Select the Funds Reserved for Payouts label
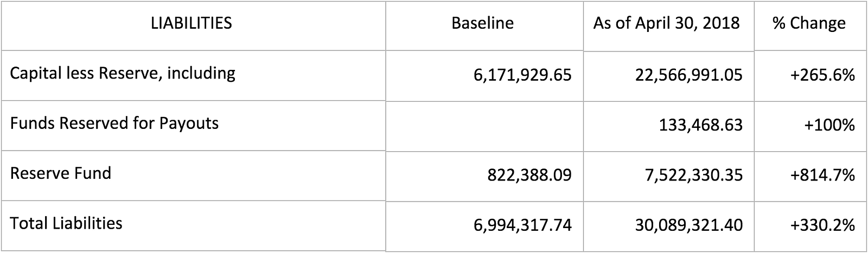Viewport: 868px width, 253px height. tap(114, 124)
